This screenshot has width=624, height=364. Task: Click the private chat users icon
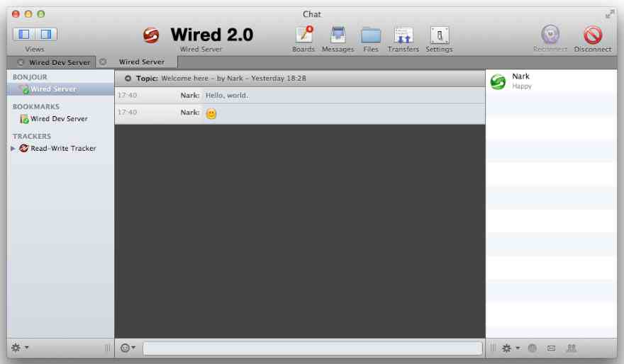pyautogui.click(x=571, y=348)
